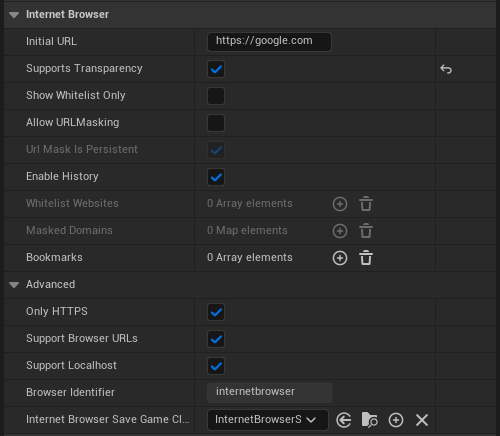Empty the Masked Domains map trash icon

click(366, 231)
